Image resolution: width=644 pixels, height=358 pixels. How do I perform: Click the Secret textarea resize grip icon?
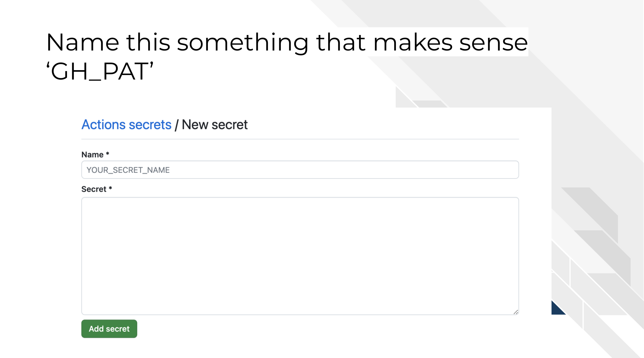(516, 312)
